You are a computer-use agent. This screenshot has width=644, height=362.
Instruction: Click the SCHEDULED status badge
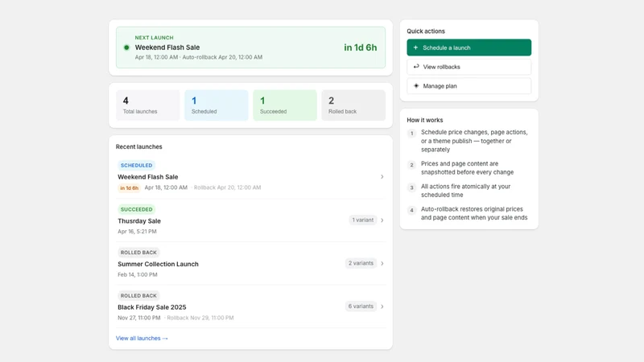[136, 166]
